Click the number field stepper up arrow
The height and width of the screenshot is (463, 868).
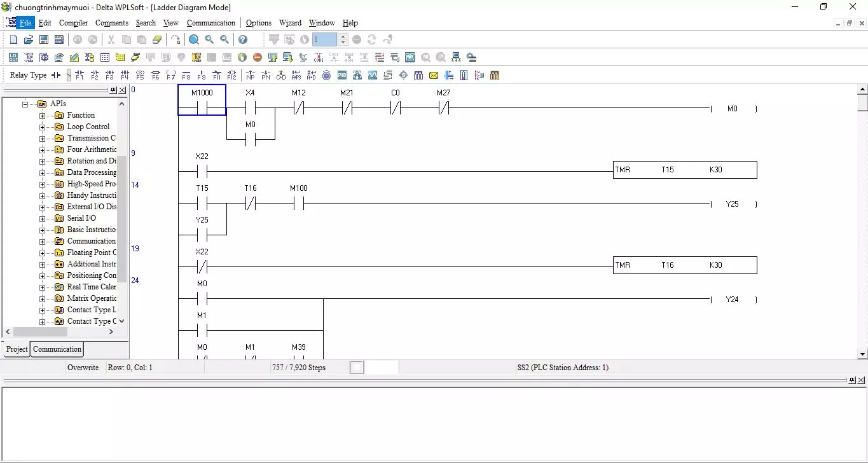[343, 36]
